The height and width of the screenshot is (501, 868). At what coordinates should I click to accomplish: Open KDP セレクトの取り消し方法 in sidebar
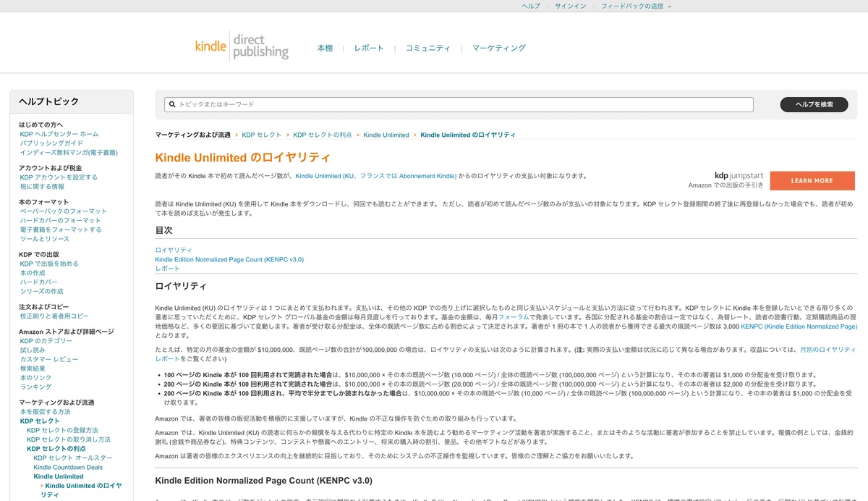click(x=69, y=439)
